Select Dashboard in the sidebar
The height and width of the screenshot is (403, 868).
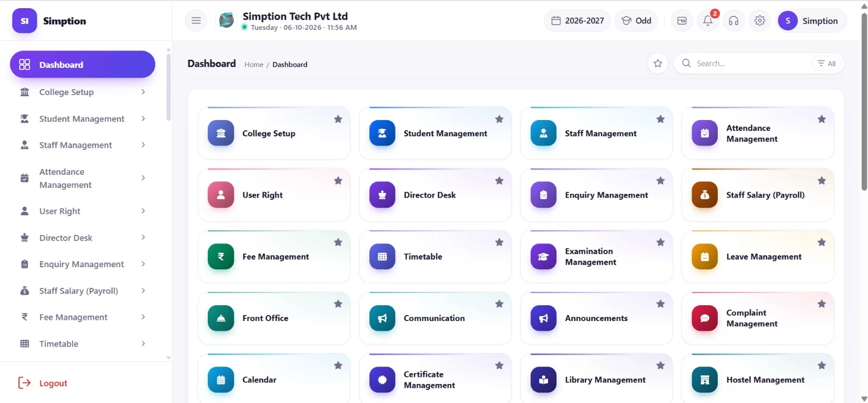[x=82, y=65]
